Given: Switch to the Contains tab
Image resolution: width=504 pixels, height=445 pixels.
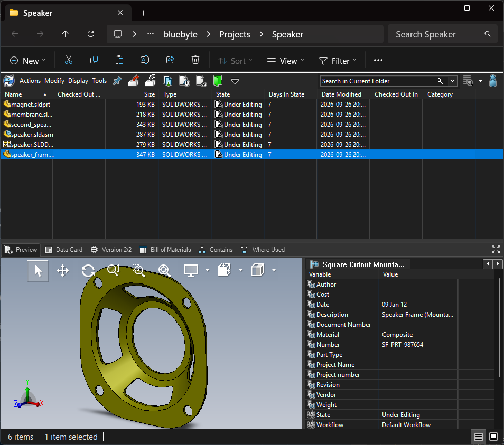Looking at the screenshot, I should tap(216, 250).
